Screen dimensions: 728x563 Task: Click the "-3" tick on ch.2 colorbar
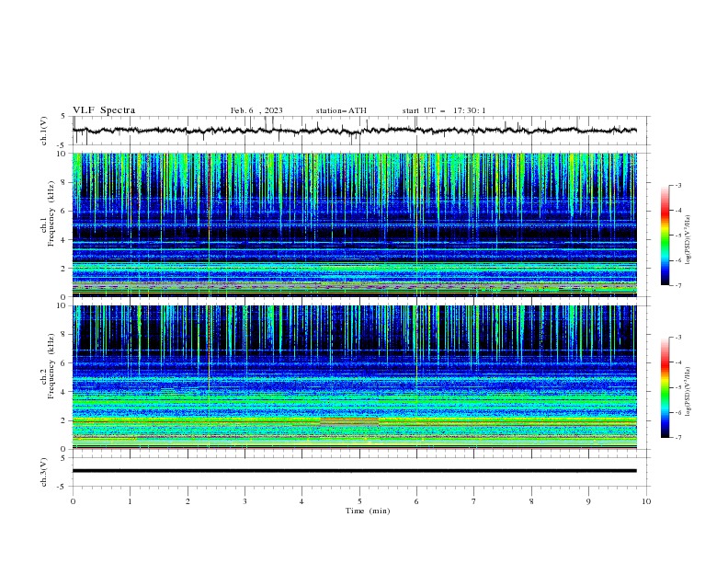677,338
